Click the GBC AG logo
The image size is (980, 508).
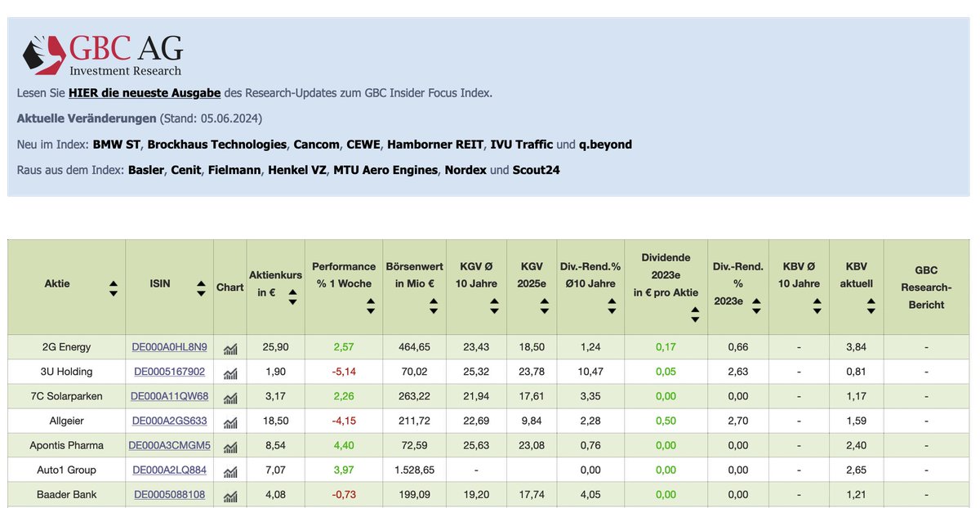102,55
